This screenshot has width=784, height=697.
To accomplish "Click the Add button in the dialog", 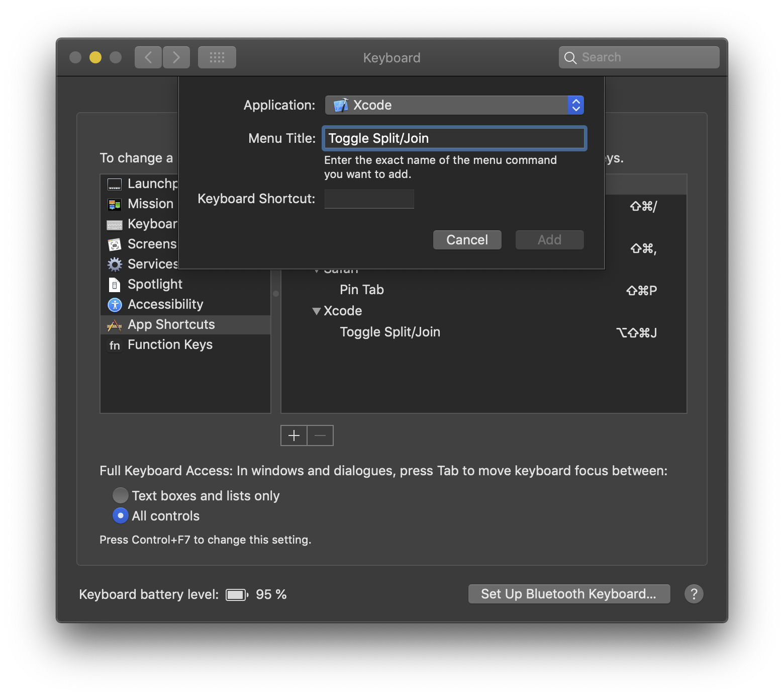I will (550, 240).
